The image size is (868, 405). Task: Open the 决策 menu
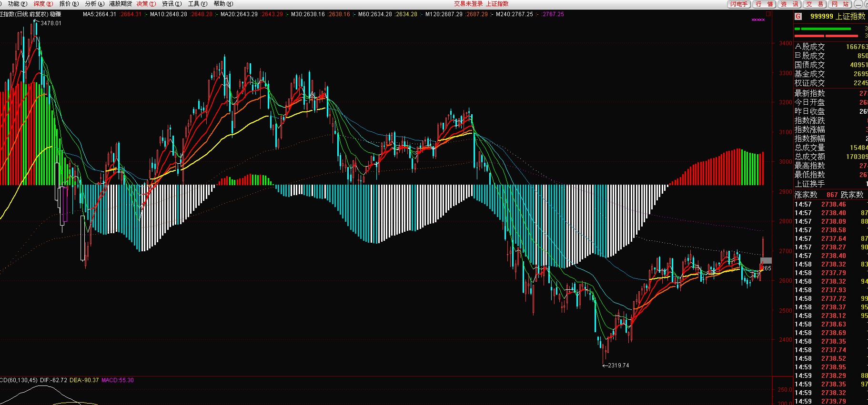146,4
